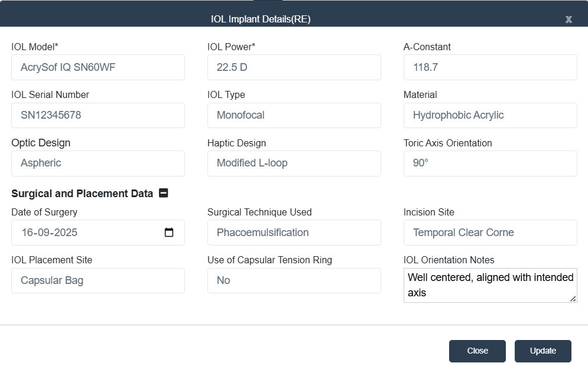Focus the IOL Model field
Viewport: 588px width, 376px height.
[x=98, y=67]
